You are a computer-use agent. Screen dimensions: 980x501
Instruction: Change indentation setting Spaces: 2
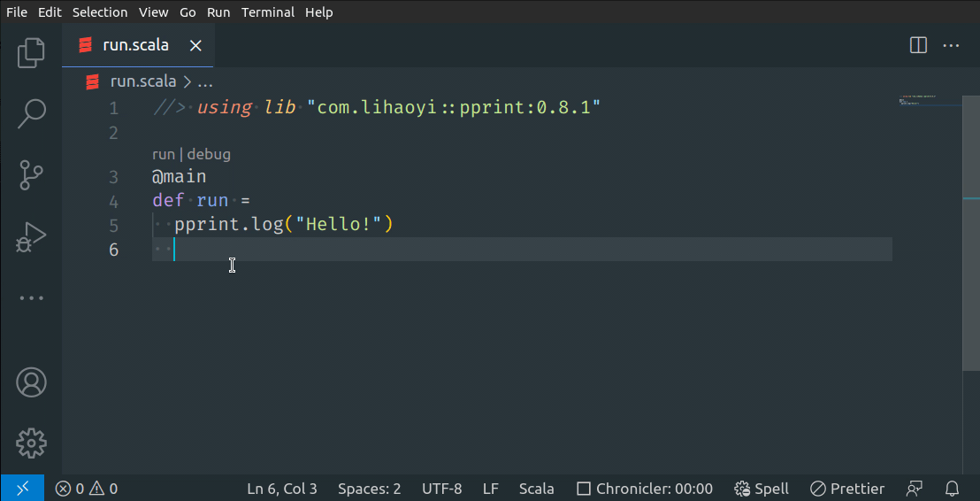(370, 489)
